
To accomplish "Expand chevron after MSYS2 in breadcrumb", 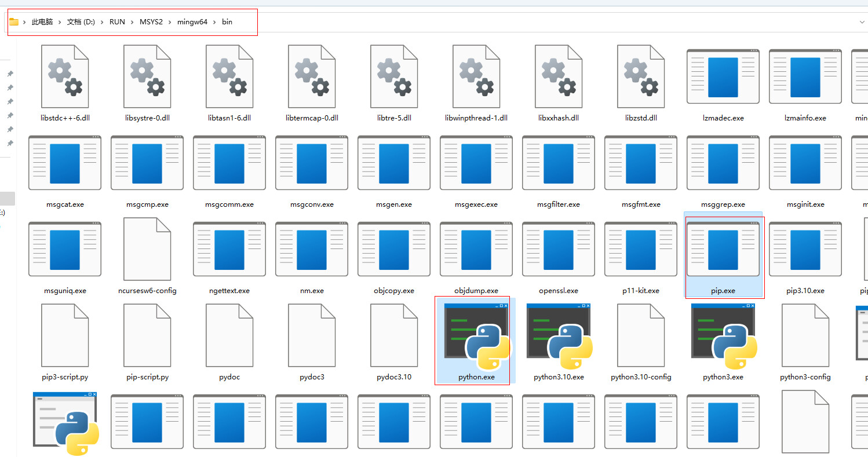I will (x=170, y=22).
